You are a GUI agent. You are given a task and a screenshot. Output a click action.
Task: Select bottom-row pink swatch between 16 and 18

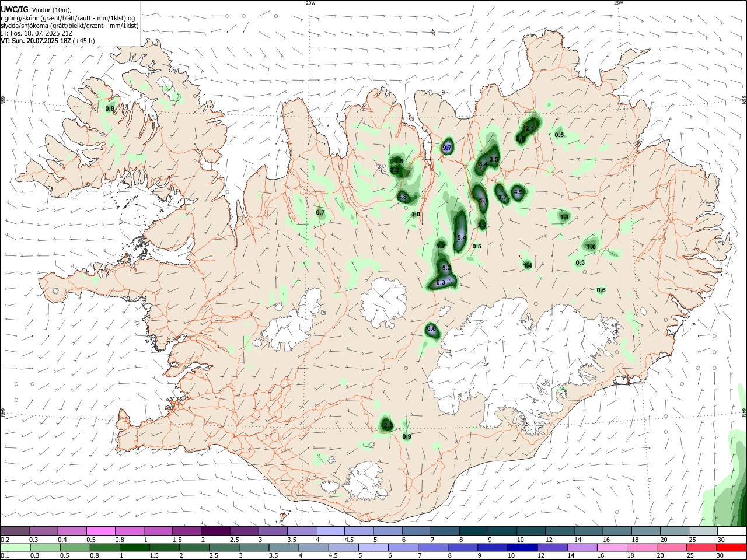612,547
